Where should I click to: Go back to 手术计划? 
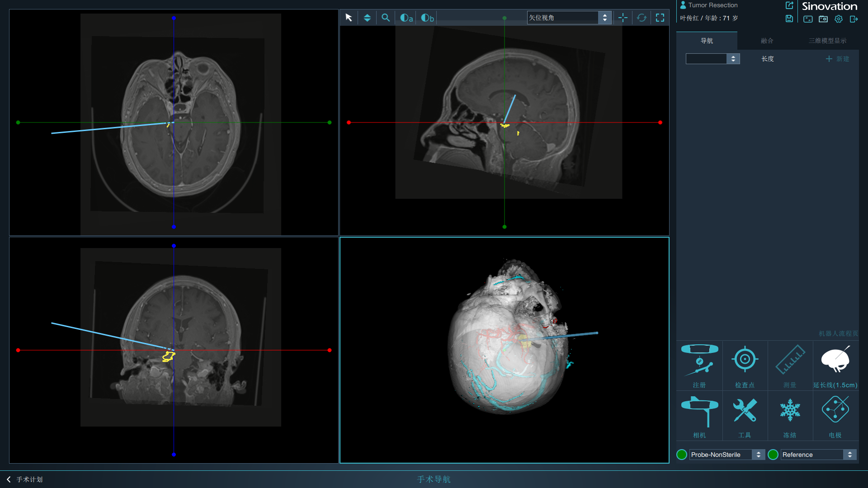click(25, 479)
